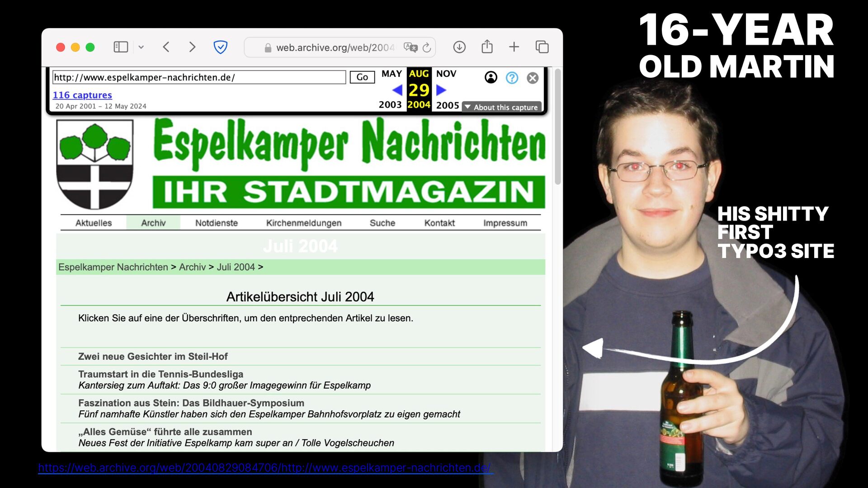Click the translate page icon in address bar
The width and height of the screenshot is (868, 488).
coord(410,47)
